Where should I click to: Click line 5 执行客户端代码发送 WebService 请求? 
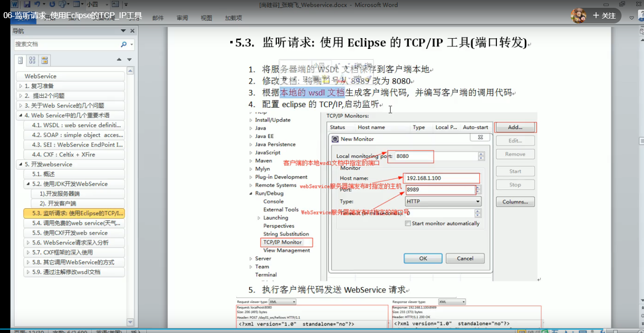[334, 289]
